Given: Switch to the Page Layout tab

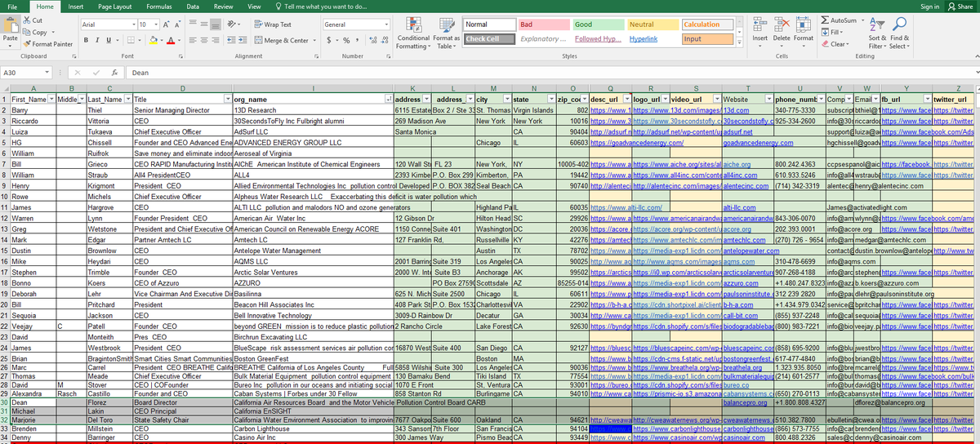Looking at the screenshot, I should pos(115,7).
